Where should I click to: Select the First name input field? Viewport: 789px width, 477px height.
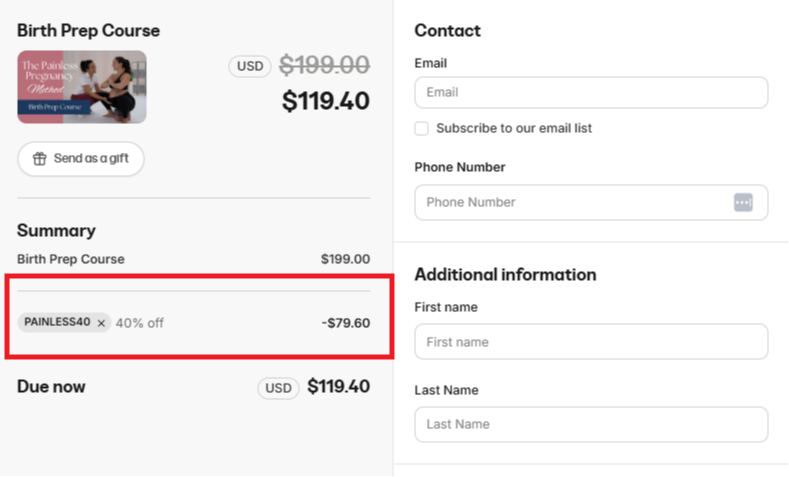click(x=590, y=342)
